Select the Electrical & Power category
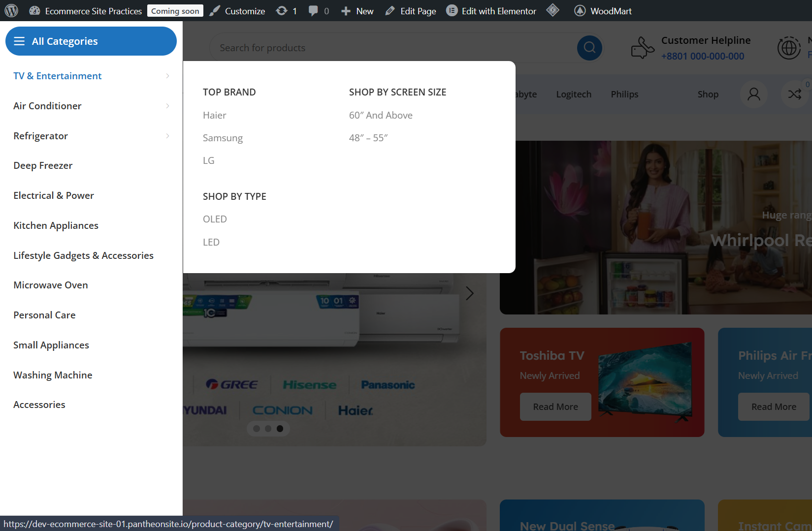This screenshot has width=812, height=531. pos(54,195)
